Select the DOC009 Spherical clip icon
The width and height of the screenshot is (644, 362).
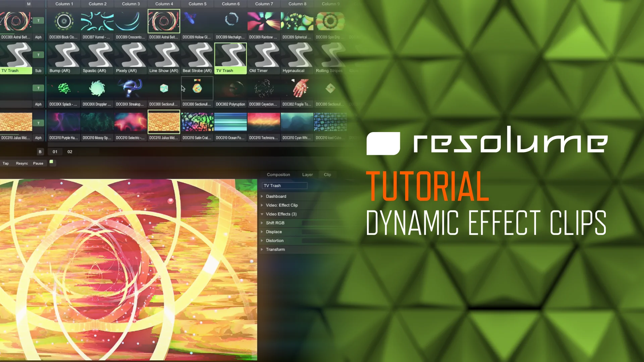(297, 22)
